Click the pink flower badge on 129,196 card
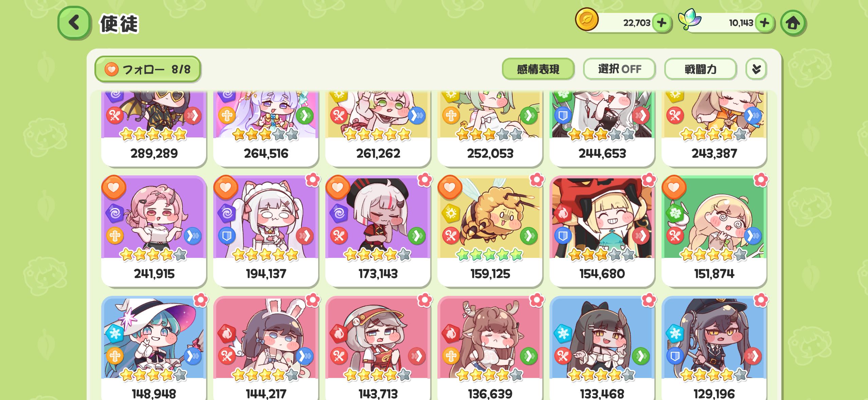This screenshot has width=868, height=400. [x=761, y=300]
